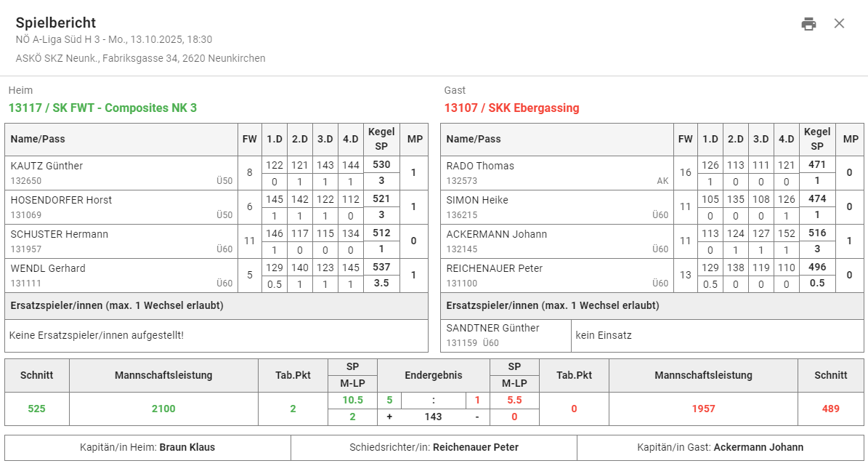Click the venue address Fabriksgasse 34 line
The height and width of the screenshot is (466, 868).
click(x=141, y=58)
